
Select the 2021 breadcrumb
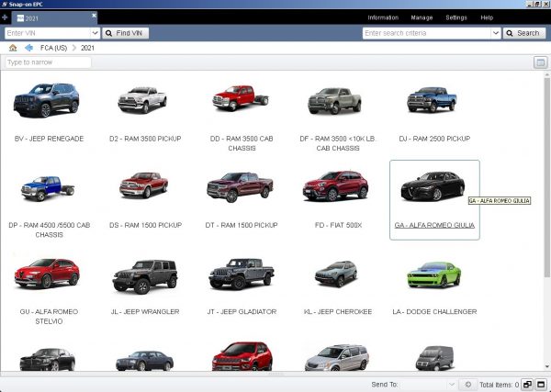tap(87, 48)
